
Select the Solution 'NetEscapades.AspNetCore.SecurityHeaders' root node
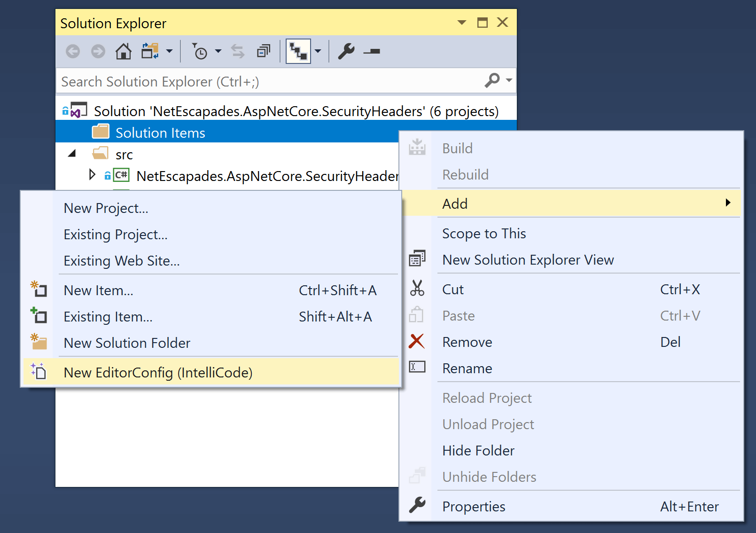point(286,111)
